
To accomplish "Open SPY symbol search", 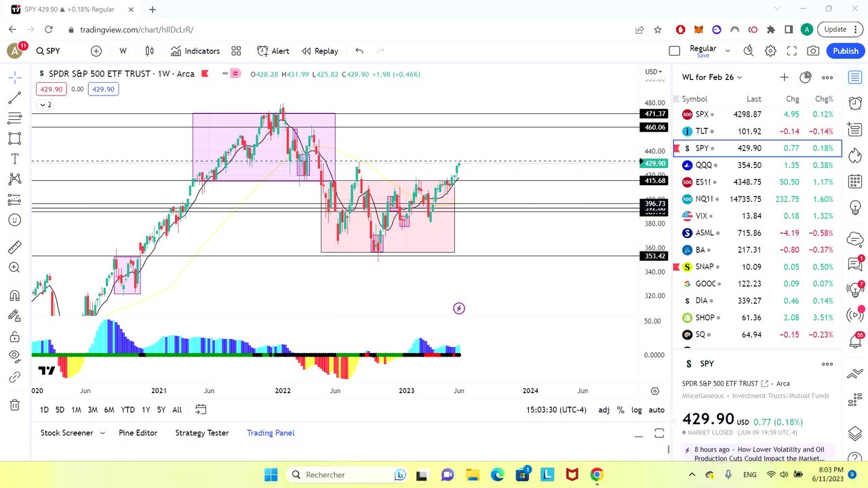I will [49, 51].
